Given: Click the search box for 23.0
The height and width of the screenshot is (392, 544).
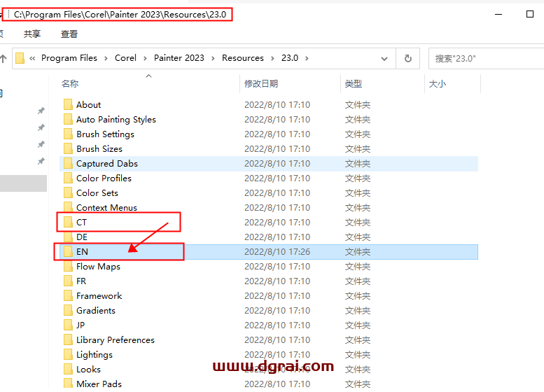Looking at the screenshot, I should (487, 58).
